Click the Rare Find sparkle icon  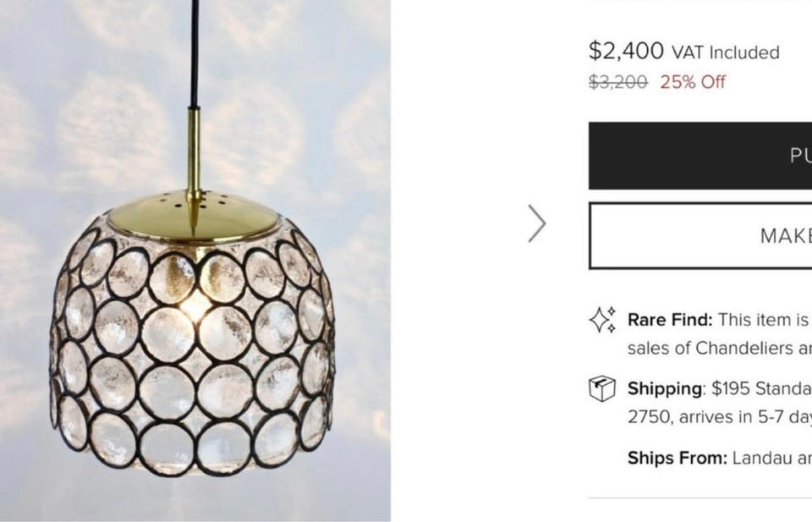602,320
